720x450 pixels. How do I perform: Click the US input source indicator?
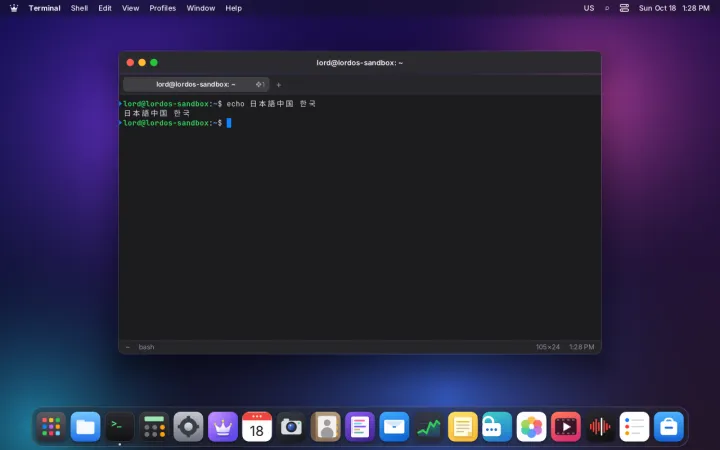[589, 8]
